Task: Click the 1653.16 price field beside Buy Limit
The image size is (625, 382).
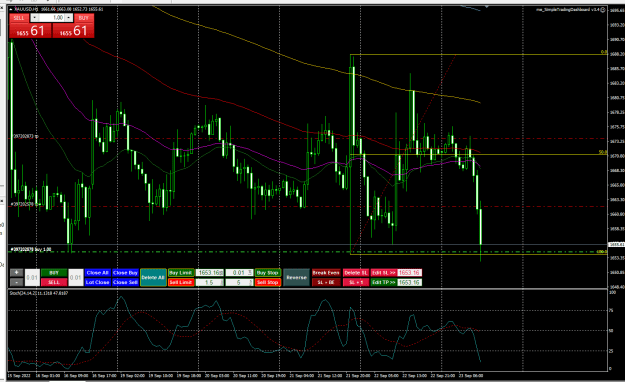Action: 210,273
